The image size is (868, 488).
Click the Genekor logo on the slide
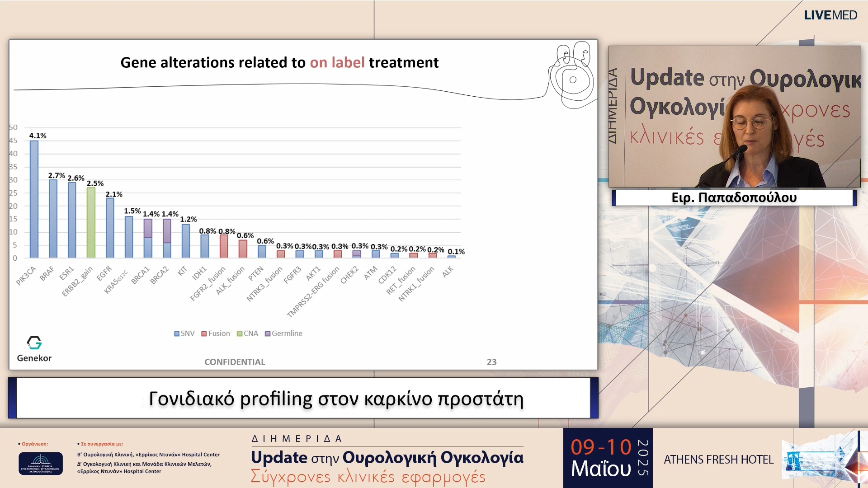coord(34,348)
